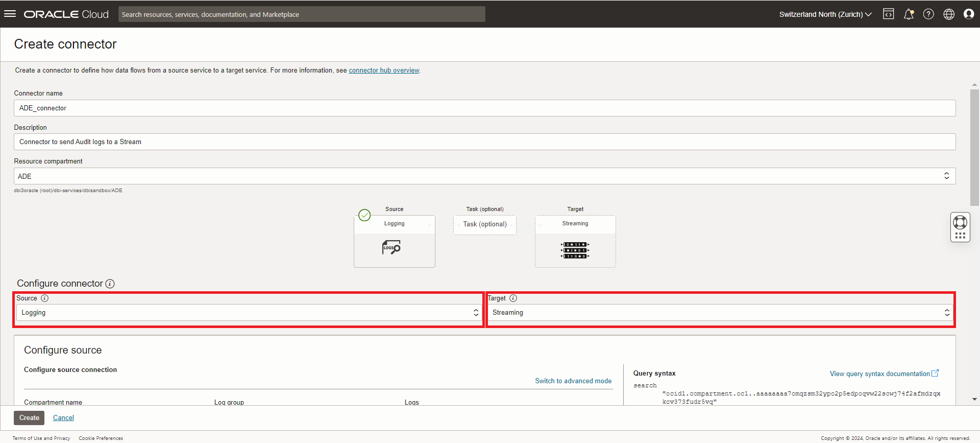Screen dimensions: 980x443
Task: Click into the Connector name field
Action: 484,108
